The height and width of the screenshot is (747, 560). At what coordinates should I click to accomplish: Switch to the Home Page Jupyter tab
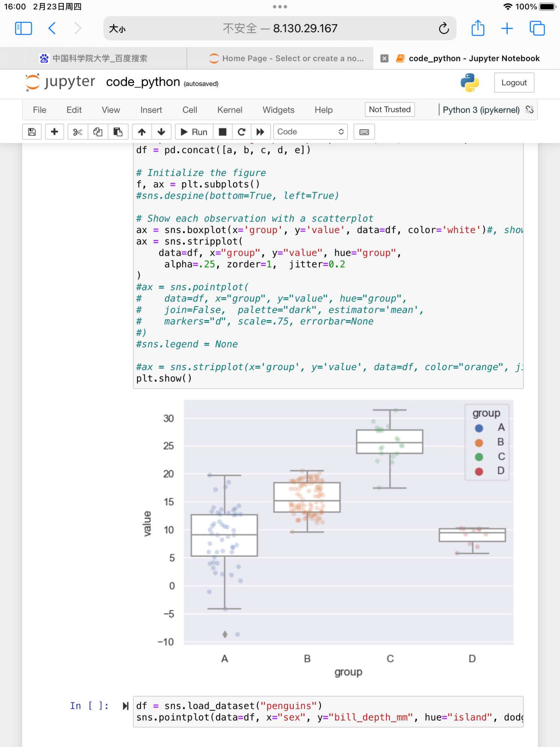coord(280,58)
